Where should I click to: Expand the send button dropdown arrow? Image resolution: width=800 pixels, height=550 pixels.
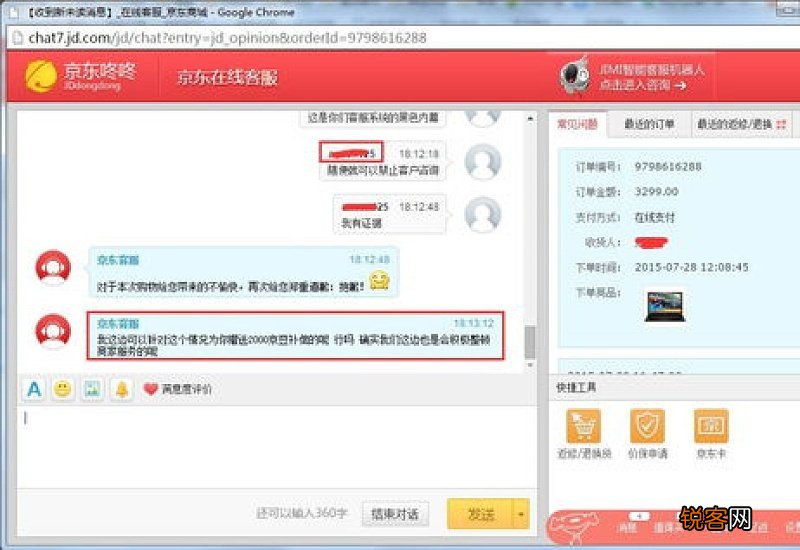520,514
